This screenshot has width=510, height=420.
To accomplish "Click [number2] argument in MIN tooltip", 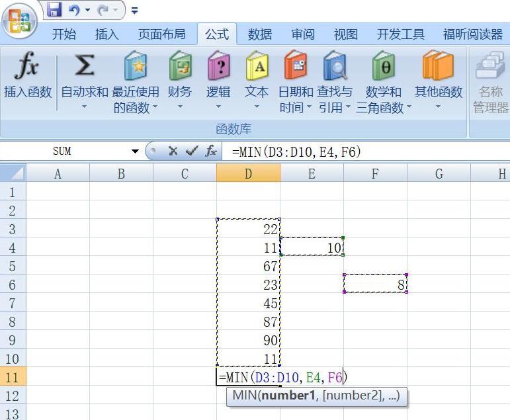I will (353, 396).
